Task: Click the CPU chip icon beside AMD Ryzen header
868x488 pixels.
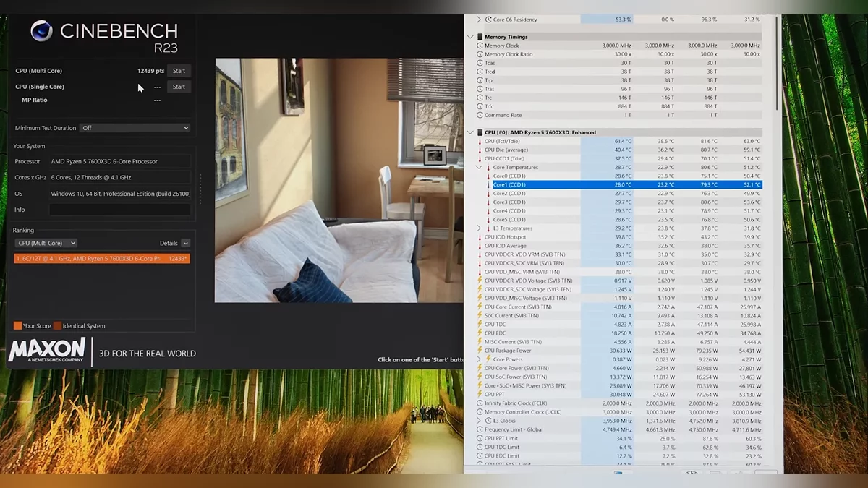Action: [x=480, y=132]
